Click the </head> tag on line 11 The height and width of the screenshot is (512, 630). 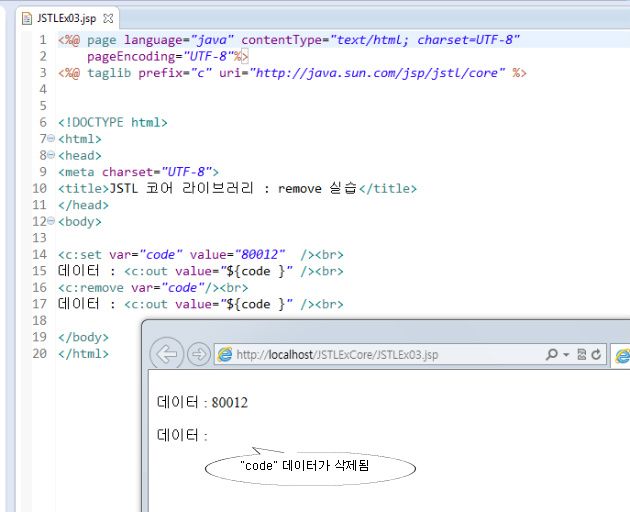pyautogui.click(x=83, y=205)
